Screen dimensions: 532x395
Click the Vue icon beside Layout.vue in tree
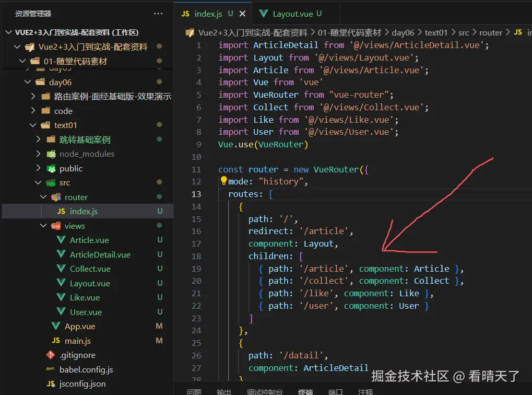pyautogui.click(x=61, y=283)
